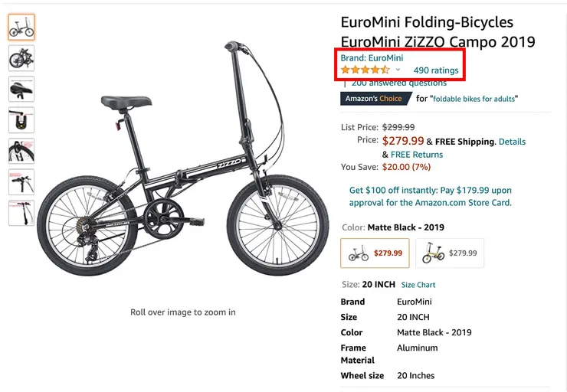Click the star rating icons
This screenshot has height=392, width=567.
[x=365, y=70]
